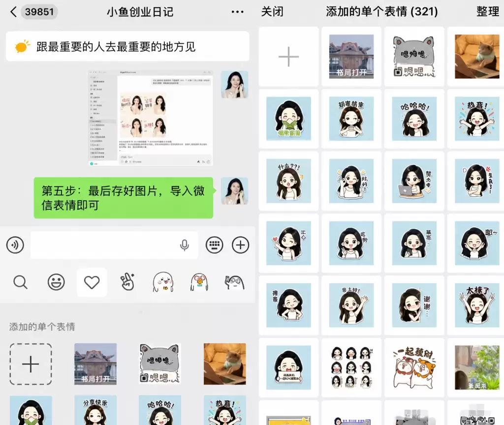Viewport: 504px width, 425px height.
Task: Select the girl holding a sign sticker
Action: (x=288, y=367)
